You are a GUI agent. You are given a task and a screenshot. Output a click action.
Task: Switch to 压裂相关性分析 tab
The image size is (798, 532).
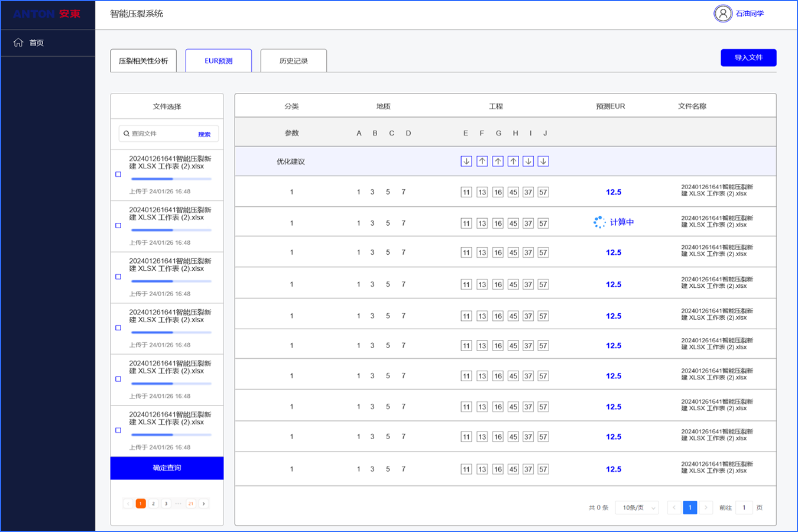143,61
